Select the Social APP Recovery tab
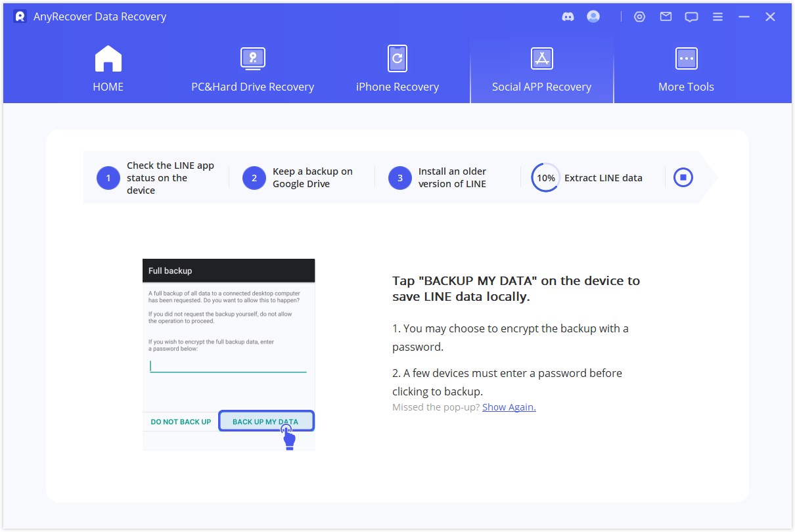Image resolution: width=795 pixels, height=532 pixels. coord(541,70)
